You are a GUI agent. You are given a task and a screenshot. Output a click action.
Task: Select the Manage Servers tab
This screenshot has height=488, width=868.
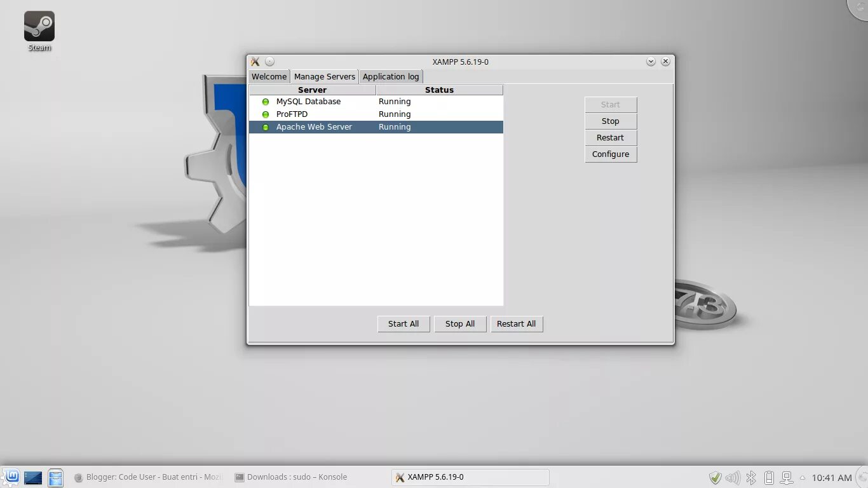pyautogui.click(x=325, y=76)
